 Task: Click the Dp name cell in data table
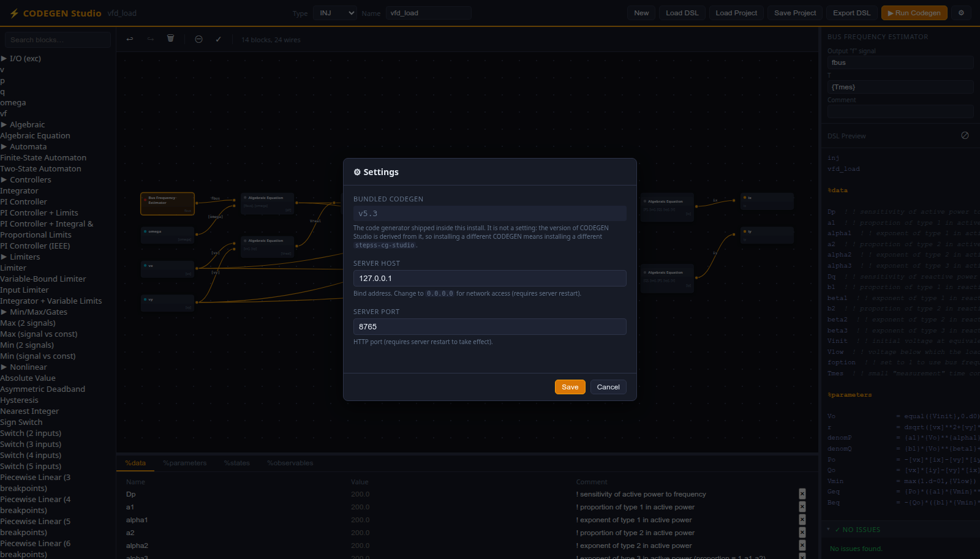[131, 494]
